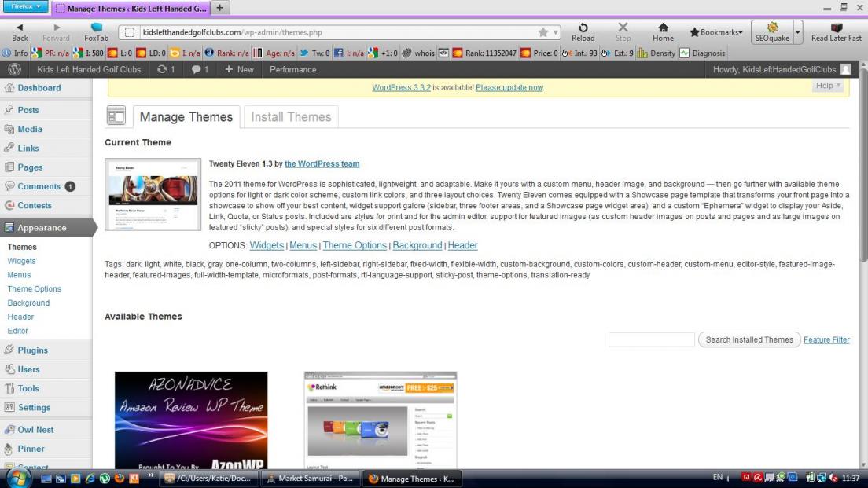868x488 pixels.
Task: Focus the theme search input field
Action: pyautogui.click(x=651, y=339)
